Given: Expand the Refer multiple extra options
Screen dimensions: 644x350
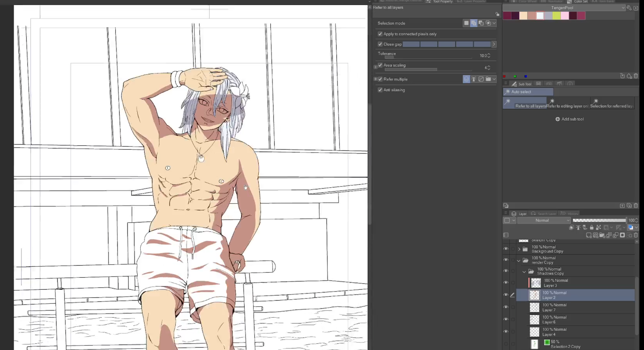Looking at the screenshot, I should (375, 79).
